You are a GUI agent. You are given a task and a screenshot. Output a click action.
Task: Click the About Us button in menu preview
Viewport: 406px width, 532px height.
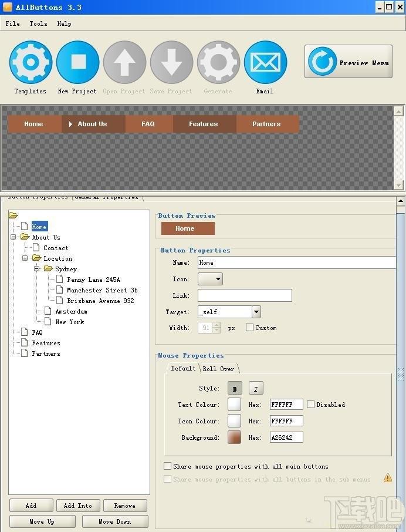coord(93,124)
